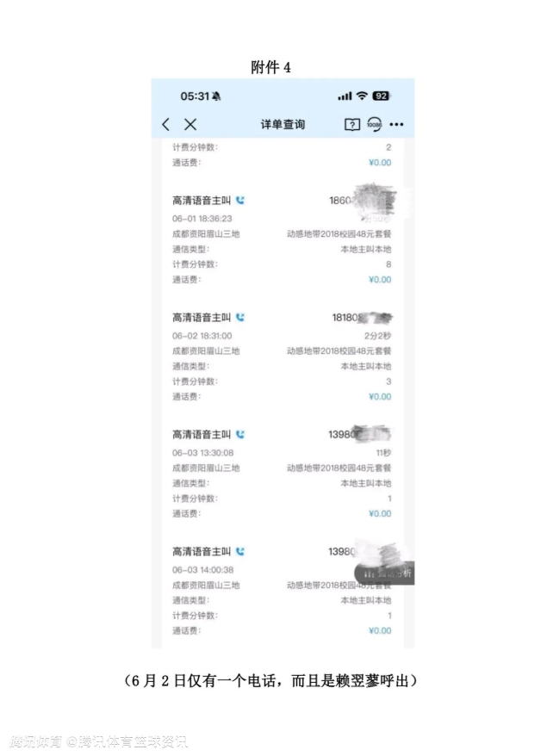The width and height of the screenshot is (553, 756).
Task: Select the 18180 phone number entry
Action: coord(362,317)
